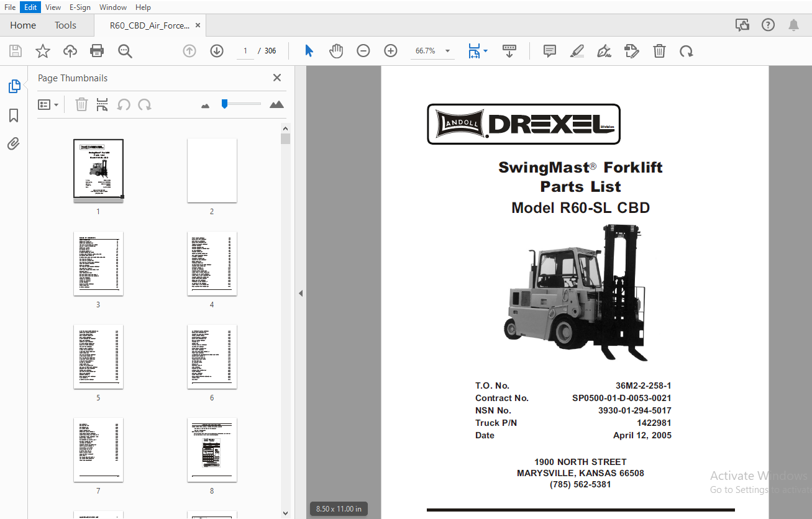Screen dimensions: 812x519
Task: Activate the Hand pan tool
Action: tap(336, 51)
